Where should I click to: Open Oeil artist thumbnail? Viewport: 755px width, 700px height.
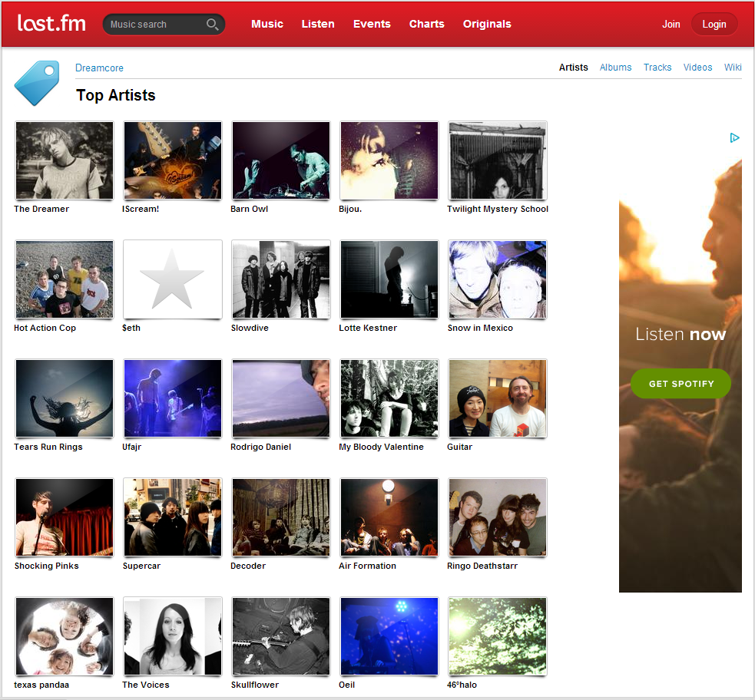(x=389, y=636)
